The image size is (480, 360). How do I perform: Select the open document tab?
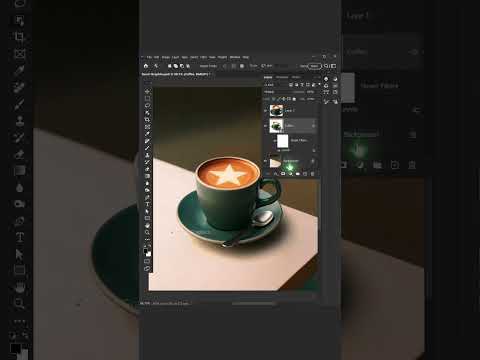pyautogui.click(x=176, y=74)
